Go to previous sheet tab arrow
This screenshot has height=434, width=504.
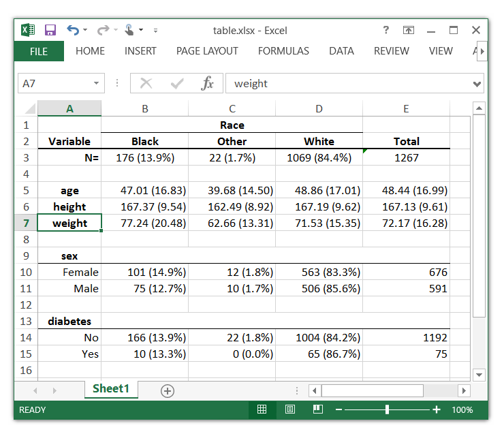(x=35, y=390)
